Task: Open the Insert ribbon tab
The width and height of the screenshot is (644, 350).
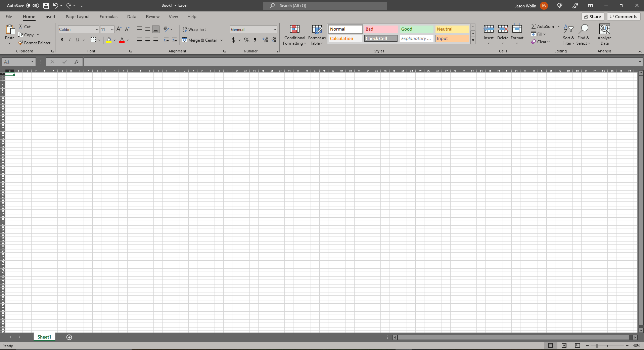Action: click(50, 16)
